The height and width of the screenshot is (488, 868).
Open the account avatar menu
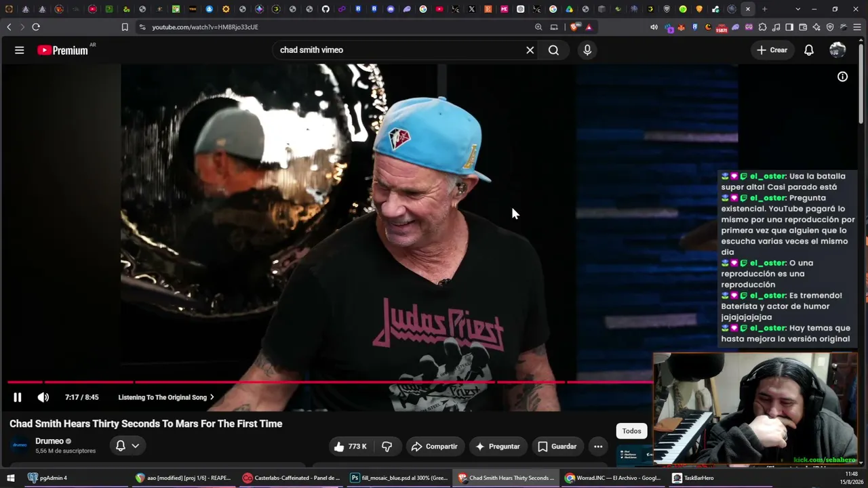[837, 50]
